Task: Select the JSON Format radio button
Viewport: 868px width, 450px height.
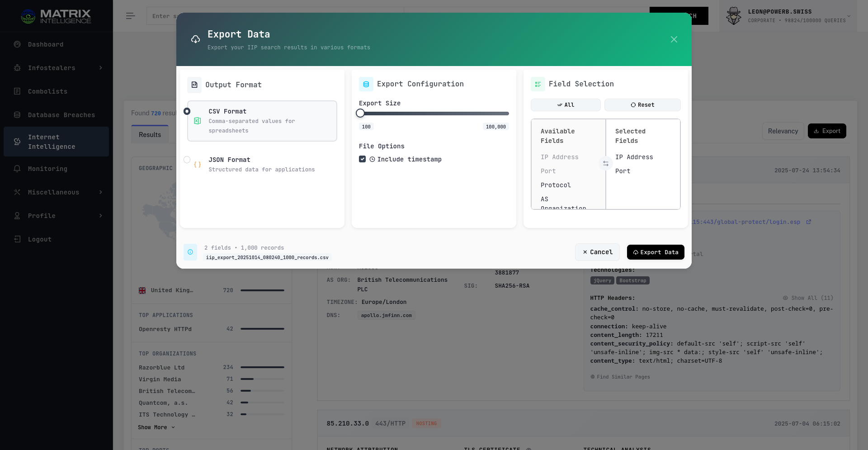Action: 187,160
